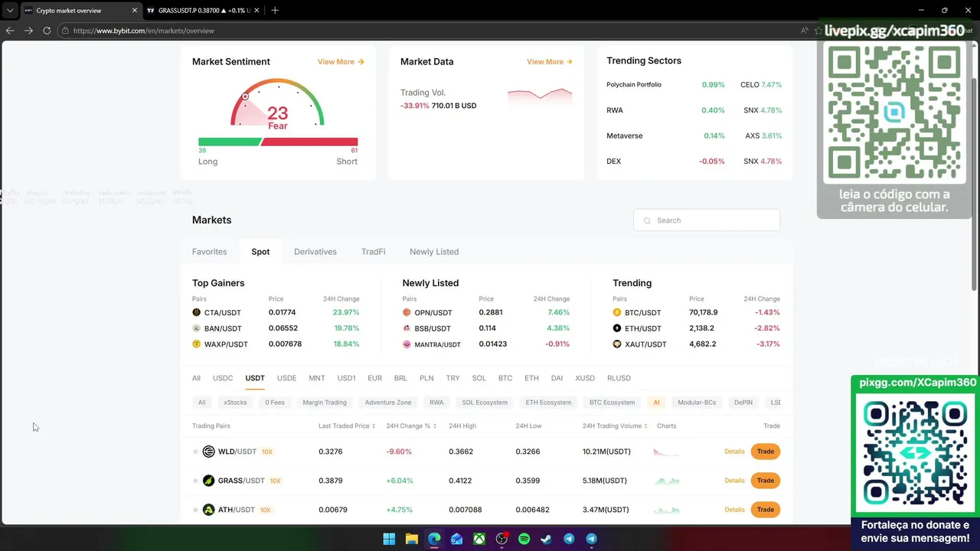980x551 pixels.
Task: Click the magnifier icon in Markets search
Action: pos(647,220)
